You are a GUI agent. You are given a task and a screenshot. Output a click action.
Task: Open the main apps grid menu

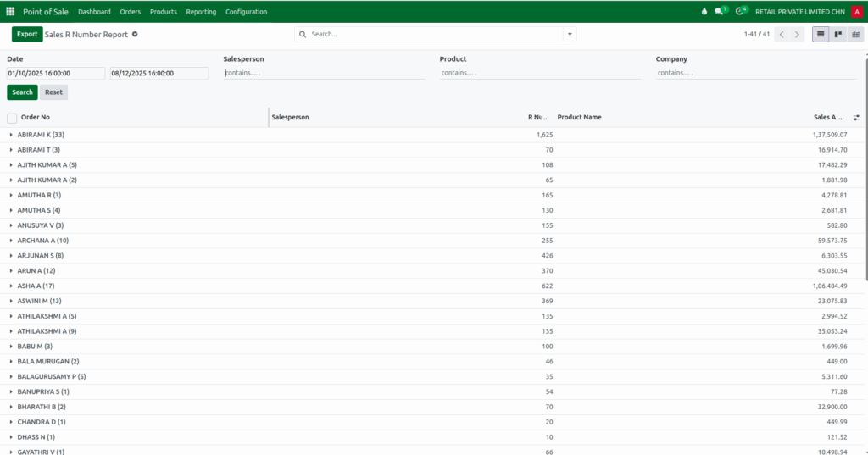10,11
